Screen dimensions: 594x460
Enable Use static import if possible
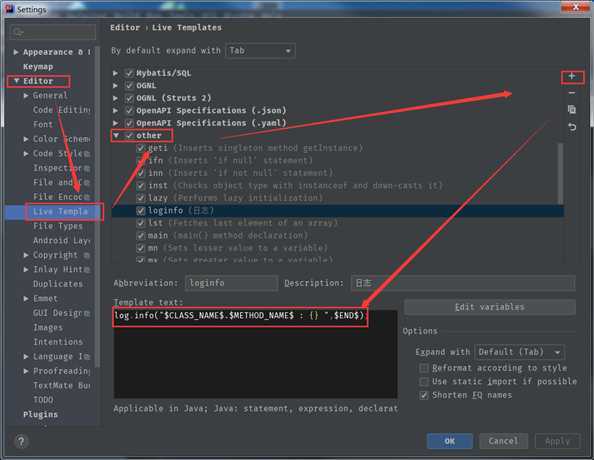tap(424, 382)
